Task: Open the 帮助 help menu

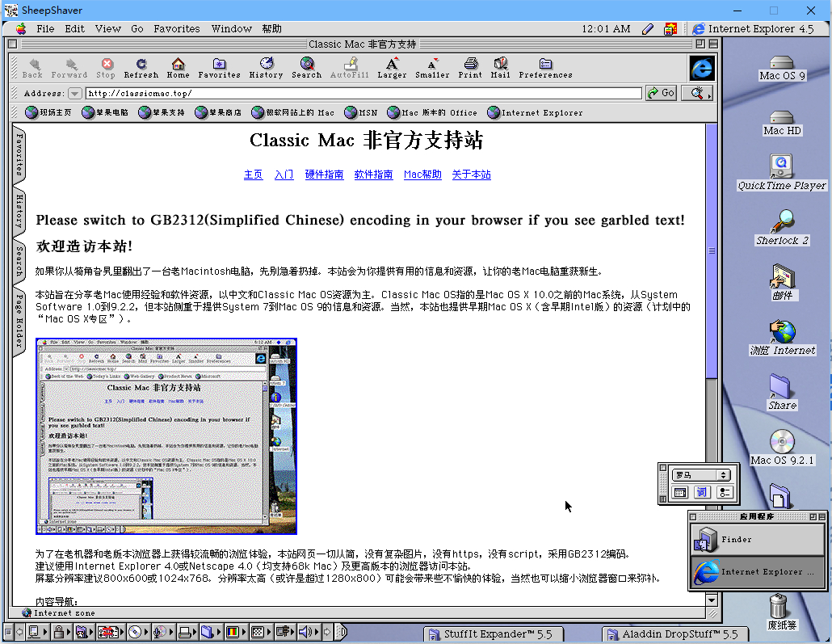Action: 271,28
